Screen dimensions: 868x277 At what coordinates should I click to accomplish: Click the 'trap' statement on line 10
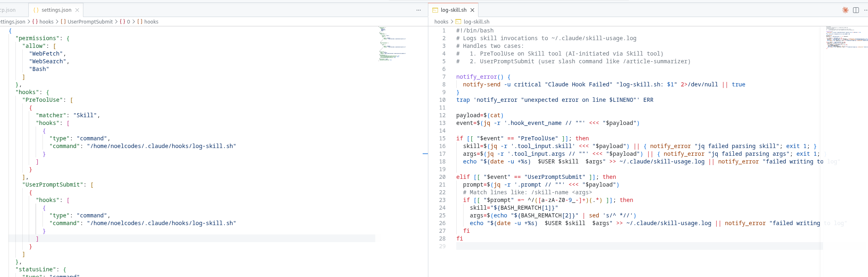coord(555,100)
